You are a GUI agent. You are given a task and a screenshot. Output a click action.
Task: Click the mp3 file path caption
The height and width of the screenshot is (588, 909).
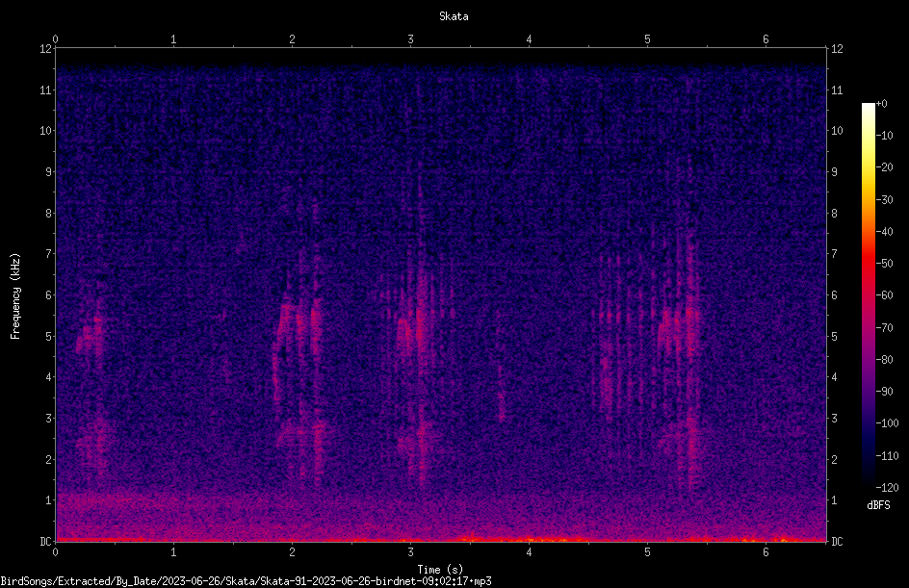click(246, 581)
